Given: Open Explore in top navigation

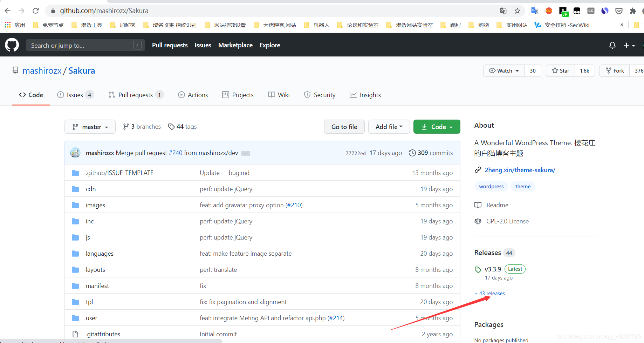Looking at the screenshot, I should tap(270, 45).
